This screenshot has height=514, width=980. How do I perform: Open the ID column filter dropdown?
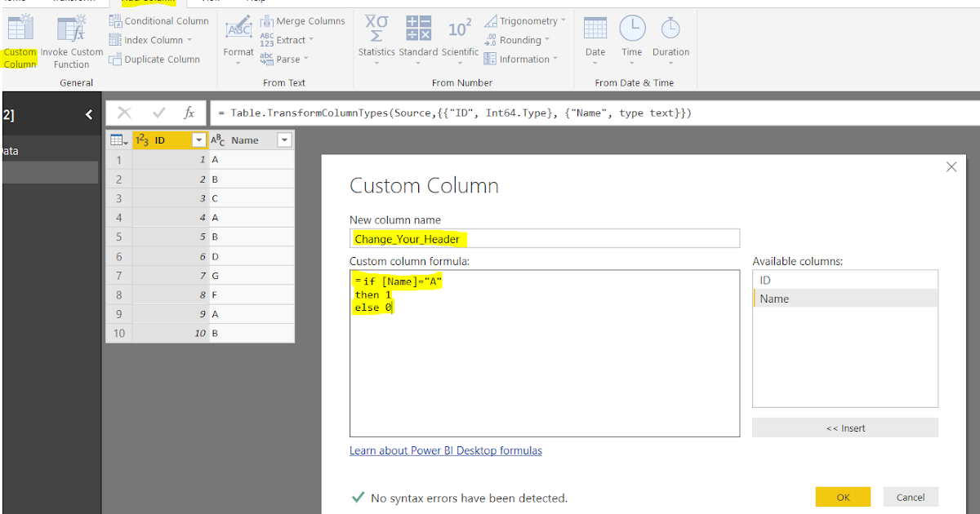[197, 140]
